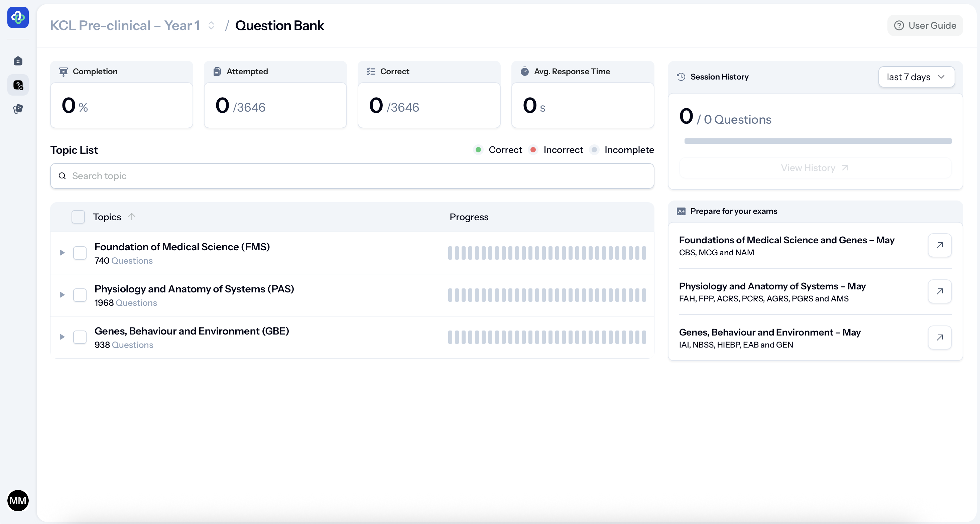
Task: Expand the Foundation of Medical Science topic
Action: pos(63,253)
